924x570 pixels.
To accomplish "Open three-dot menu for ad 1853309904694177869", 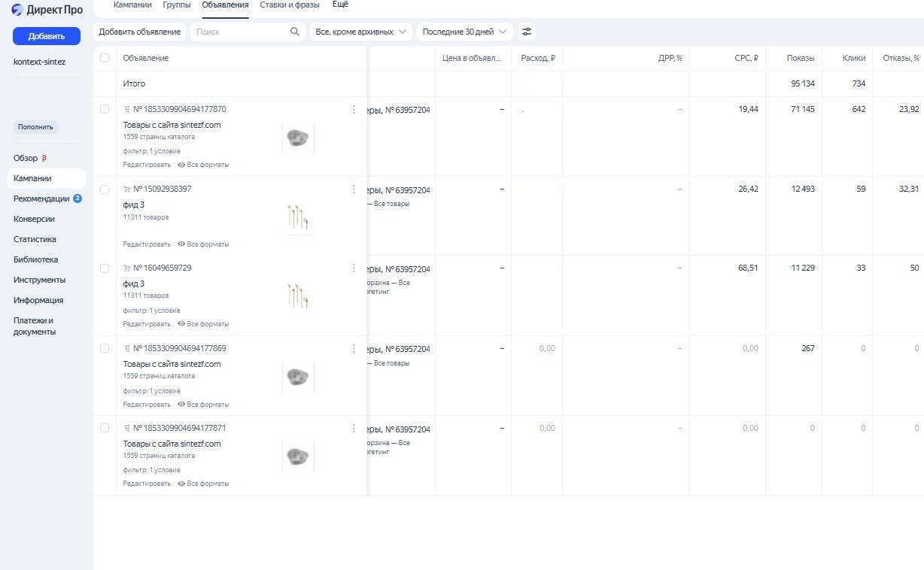I will pos(354,349).
